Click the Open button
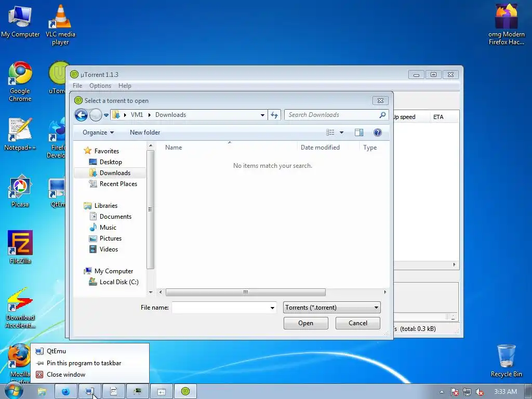The height and width of the screenshot is (399, 532). tap(305, 323)
